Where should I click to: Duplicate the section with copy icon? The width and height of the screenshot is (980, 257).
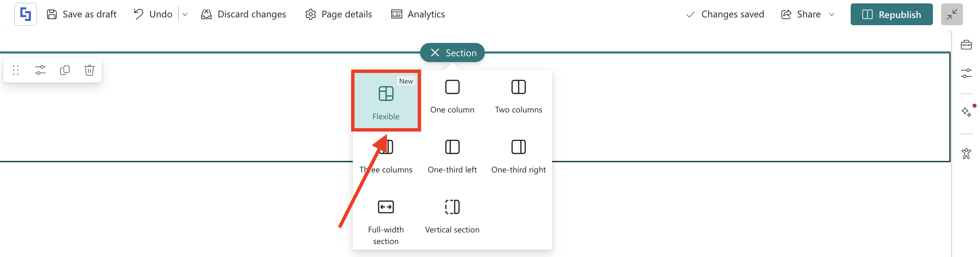pos(65,70)
